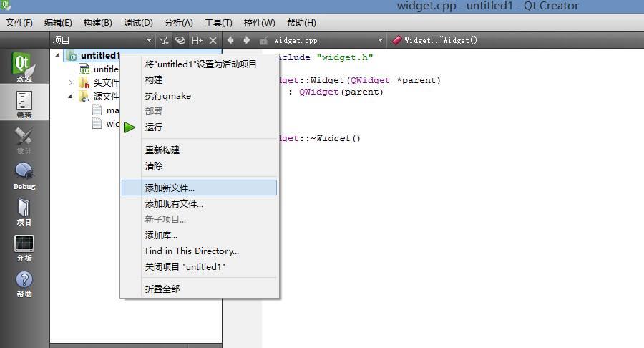Collapse the 源文件 sources folder
The height and width of the screenshot is (348, 644).
coord(70,96)
